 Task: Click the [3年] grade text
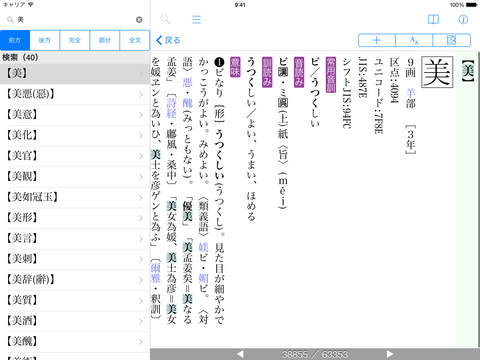point(410,139)
